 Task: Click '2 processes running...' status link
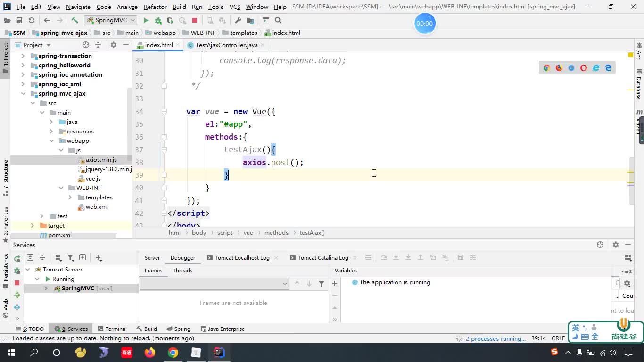[495, 338]
